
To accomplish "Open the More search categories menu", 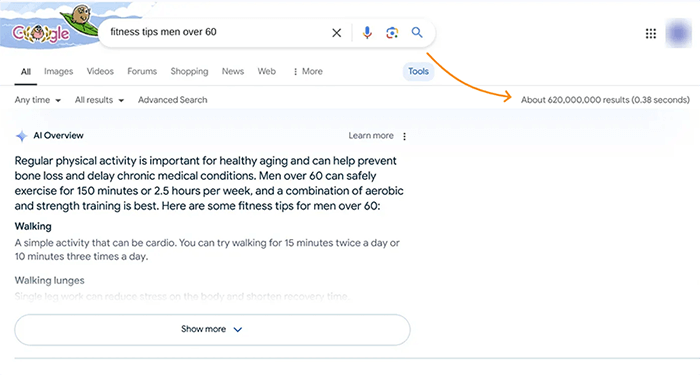I will click(308, 71).
